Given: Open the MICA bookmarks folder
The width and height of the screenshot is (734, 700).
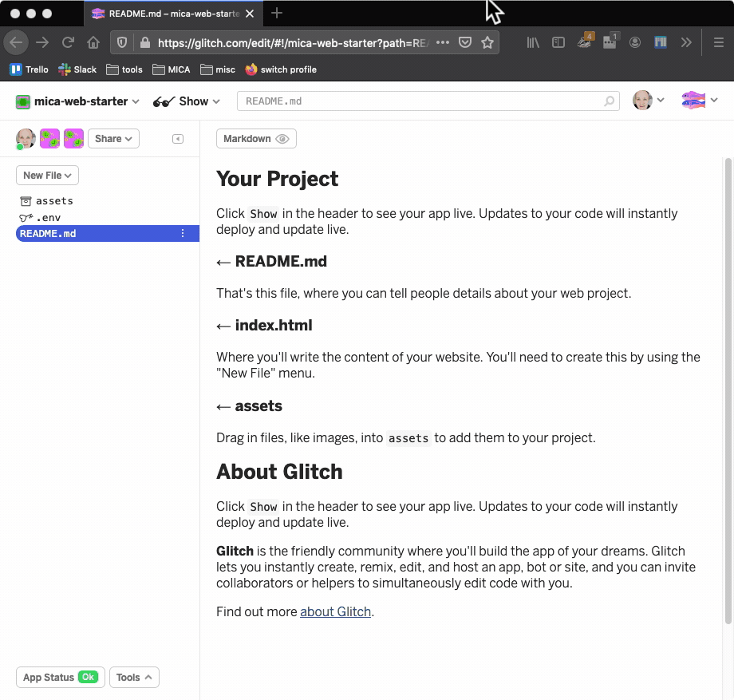Looking at the screenshot, I should (x=172, y=69).
